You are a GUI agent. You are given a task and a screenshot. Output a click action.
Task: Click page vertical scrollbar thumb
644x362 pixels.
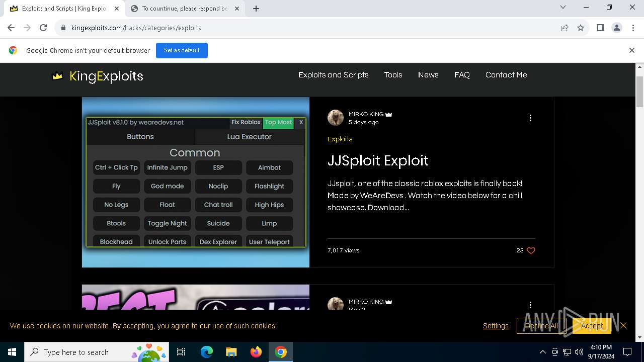(640, 92)
